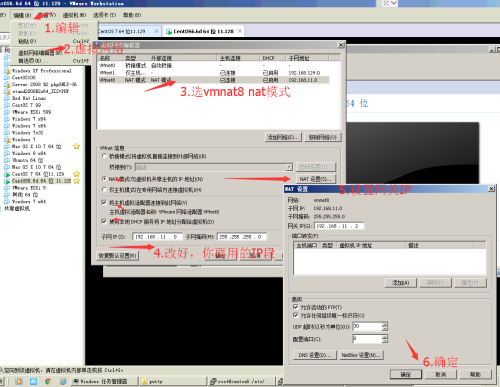Open the 帮助 menu
The image size is (500, 387).
click(132, 15)
